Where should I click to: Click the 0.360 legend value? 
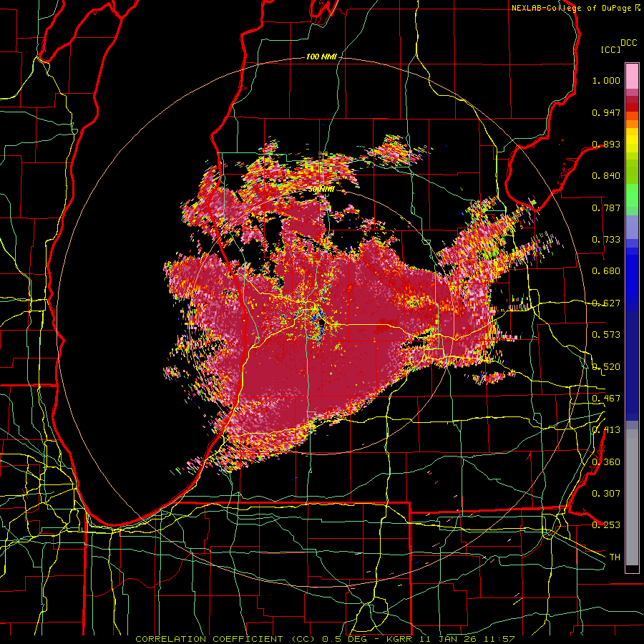click(606, 462)
